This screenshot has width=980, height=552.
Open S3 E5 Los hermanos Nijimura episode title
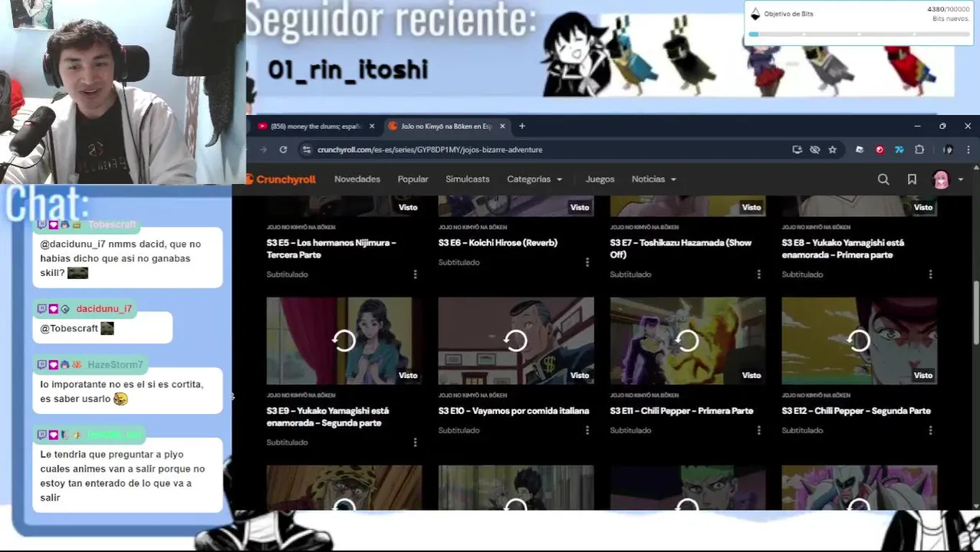pyautogui.click(x=331, y=248)
